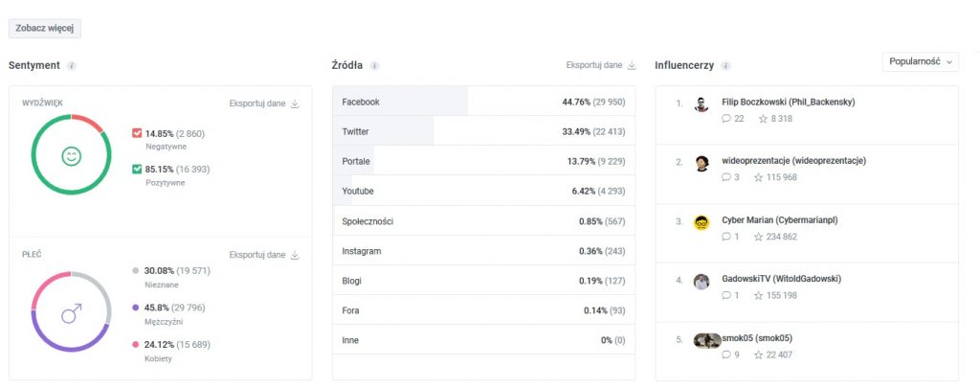
Task: Open Cyber Marian influencer link
Action: click(x=779, y=220)
